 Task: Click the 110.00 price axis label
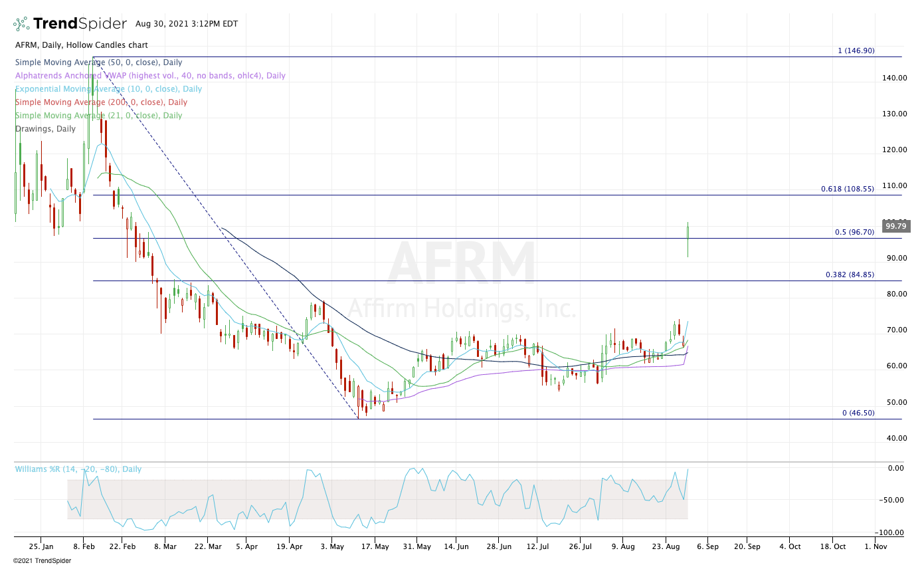(x=895, y=185)
